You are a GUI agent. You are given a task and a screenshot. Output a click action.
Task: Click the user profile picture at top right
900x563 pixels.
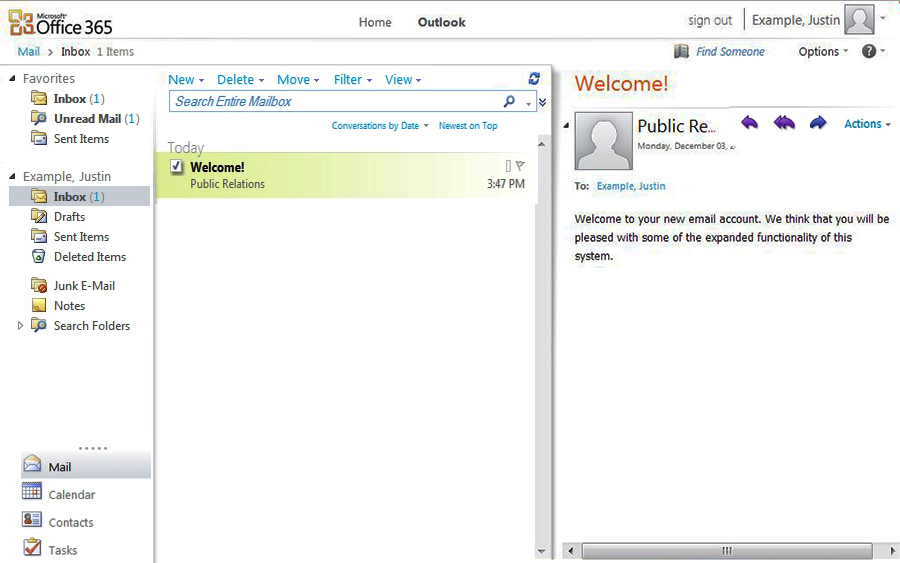pos(859,20)
